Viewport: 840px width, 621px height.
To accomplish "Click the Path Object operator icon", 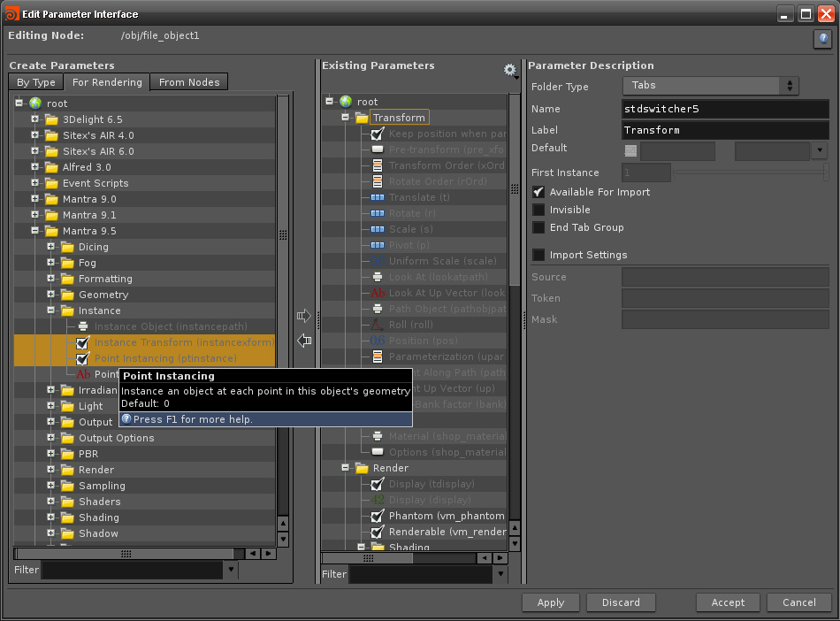I will click(x=378, y=309).
